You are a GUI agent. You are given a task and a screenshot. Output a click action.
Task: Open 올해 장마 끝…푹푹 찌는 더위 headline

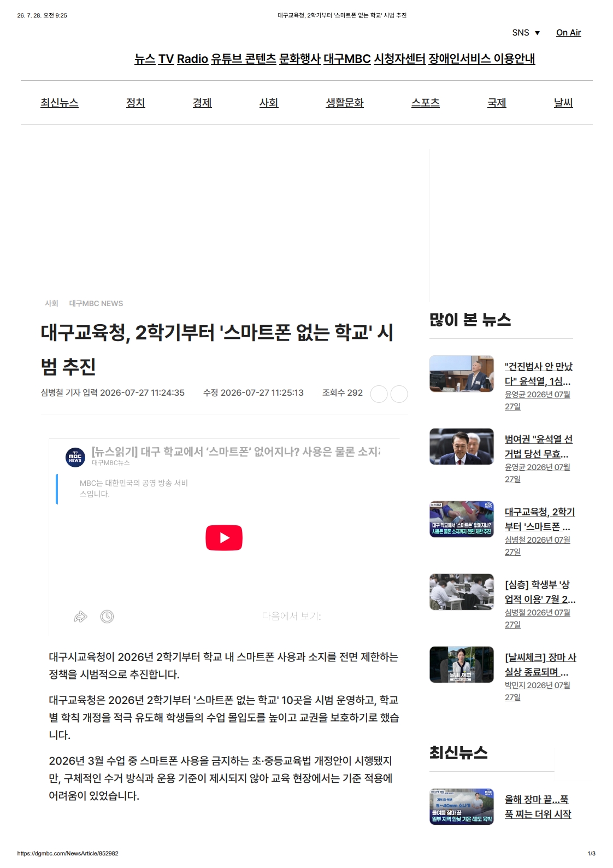pos(538,807)
